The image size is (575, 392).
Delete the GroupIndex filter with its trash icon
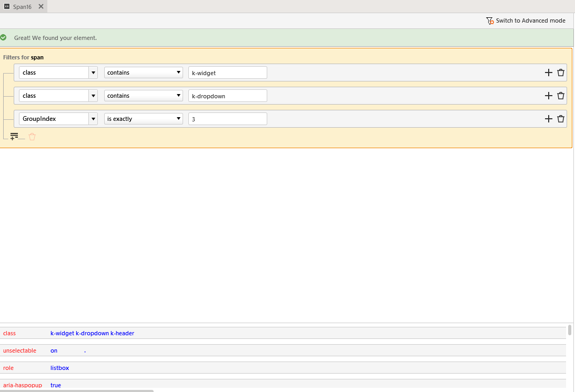(x=561, y=119)
